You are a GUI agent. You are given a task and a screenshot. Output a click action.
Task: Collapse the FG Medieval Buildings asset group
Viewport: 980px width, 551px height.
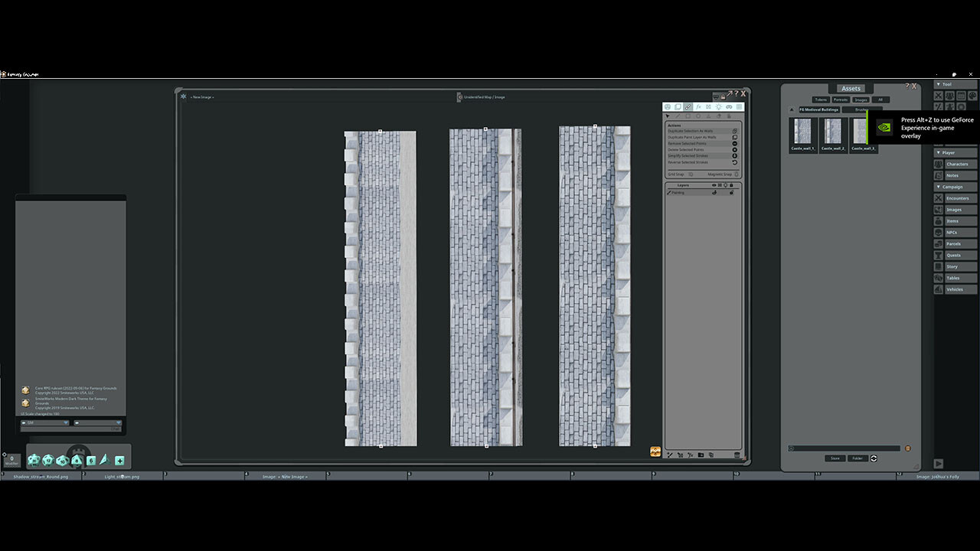791,109
